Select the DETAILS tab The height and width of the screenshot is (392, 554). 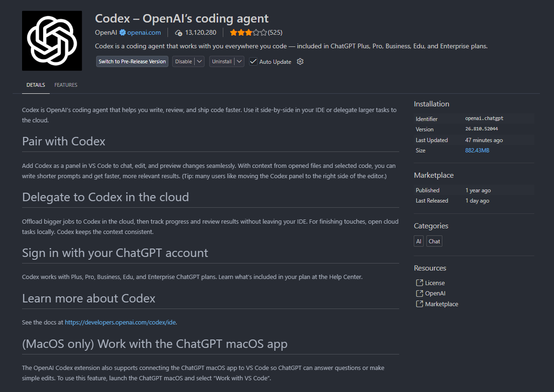pos(36,85)
